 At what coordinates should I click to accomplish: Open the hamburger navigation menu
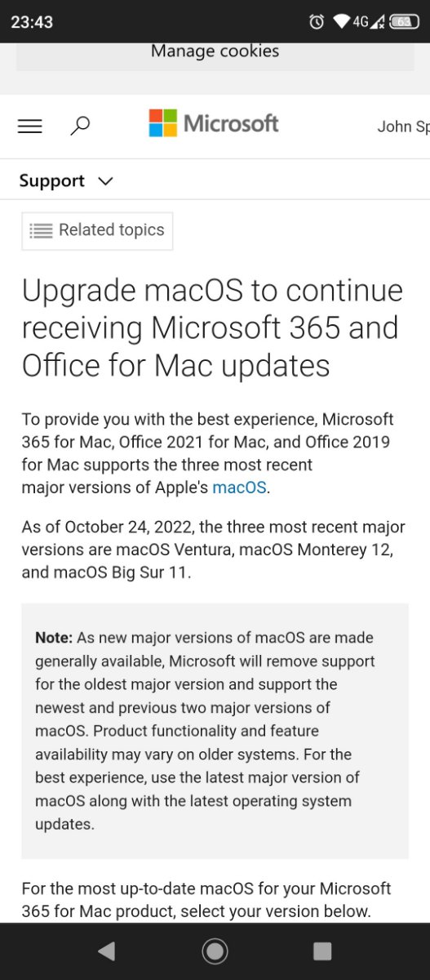pyautogui.click(x=30, y=126)
